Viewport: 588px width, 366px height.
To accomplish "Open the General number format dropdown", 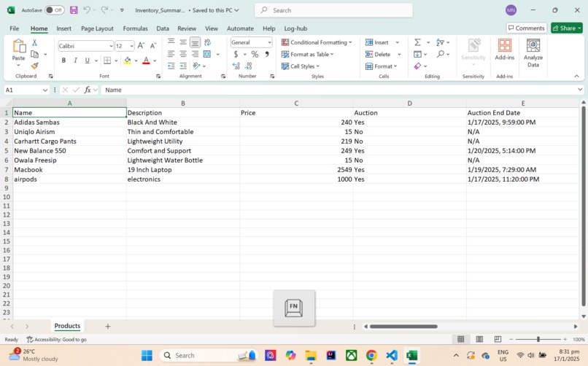I will [269, 42].
